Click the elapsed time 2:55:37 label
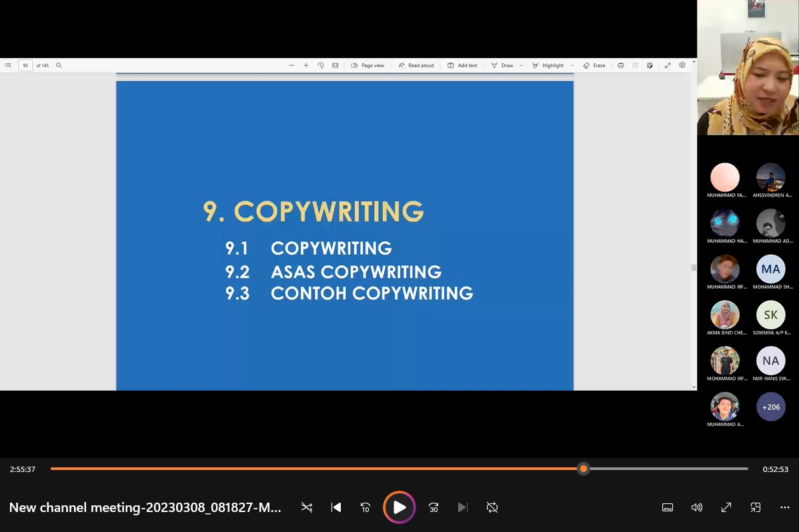The image size is (799, 532). (23, 469)
